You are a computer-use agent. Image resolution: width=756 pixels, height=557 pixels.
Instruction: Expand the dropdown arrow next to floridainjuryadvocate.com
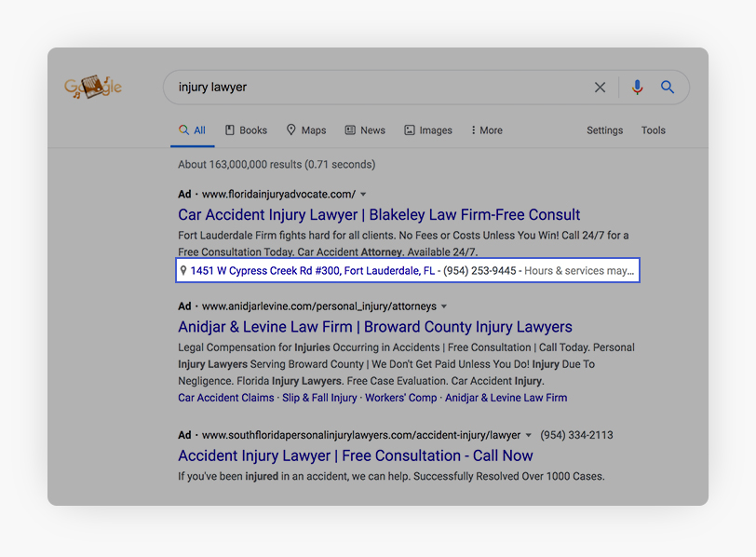click(363, 195)
